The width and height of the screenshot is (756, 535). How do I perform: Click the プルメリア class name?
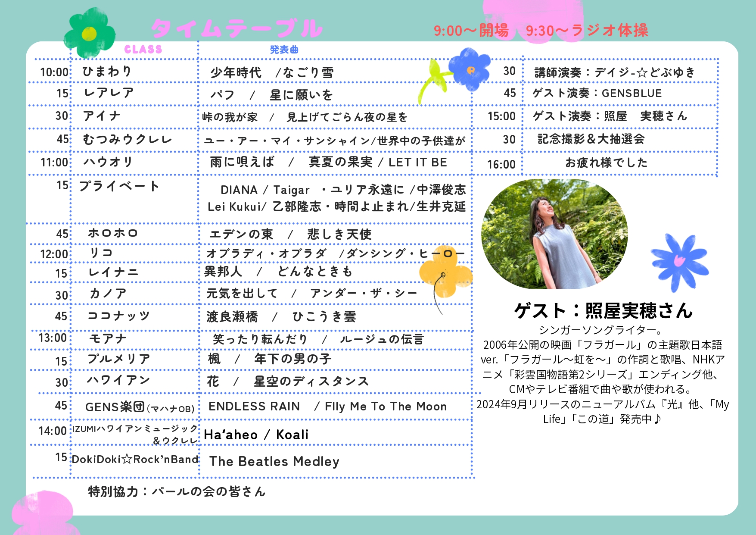(119, 359)
